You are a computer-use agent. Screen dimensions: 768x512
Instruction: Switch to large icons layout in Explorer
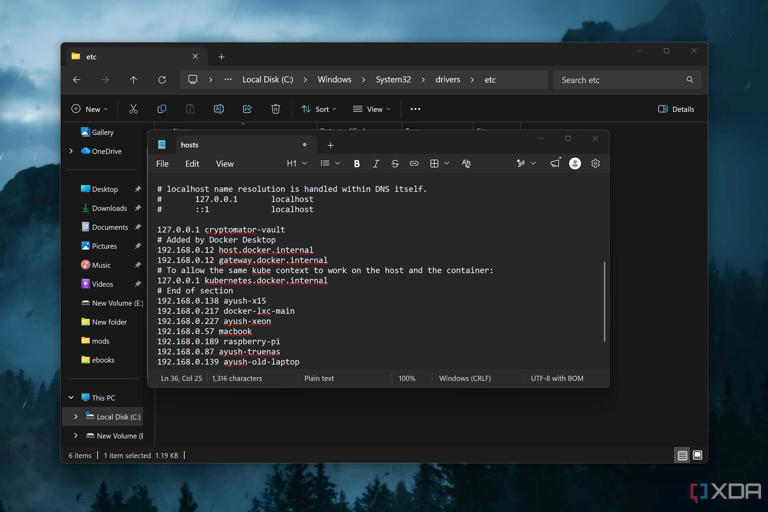pyautogui.click(x=697, y=455)
